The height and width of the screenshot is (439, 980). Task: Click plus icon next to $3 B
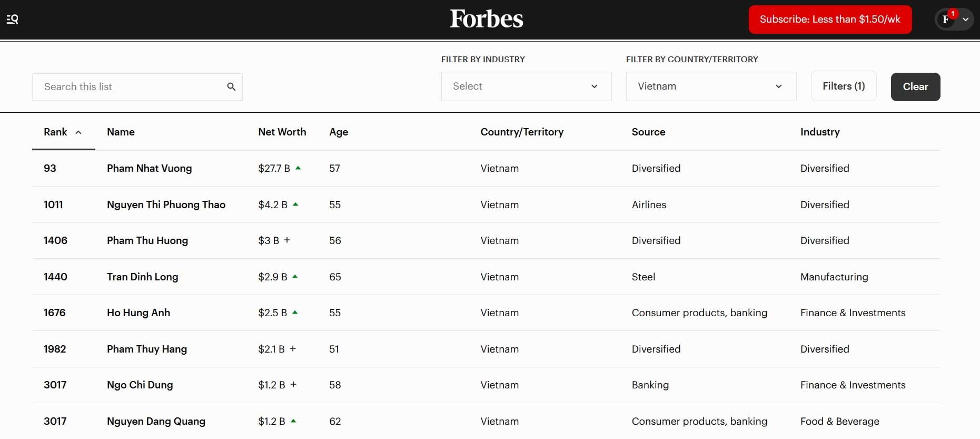tap(287, 240)
